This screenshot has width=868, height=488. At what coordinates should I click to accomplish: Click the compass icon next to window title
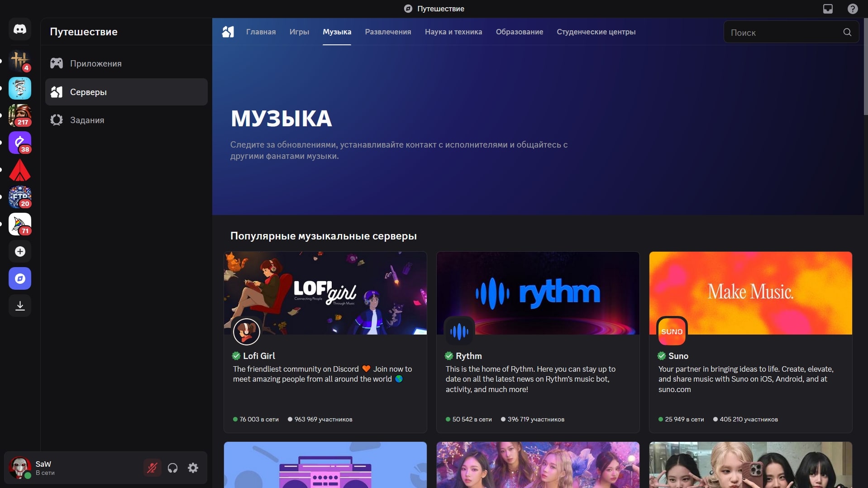tap(408, 9)
